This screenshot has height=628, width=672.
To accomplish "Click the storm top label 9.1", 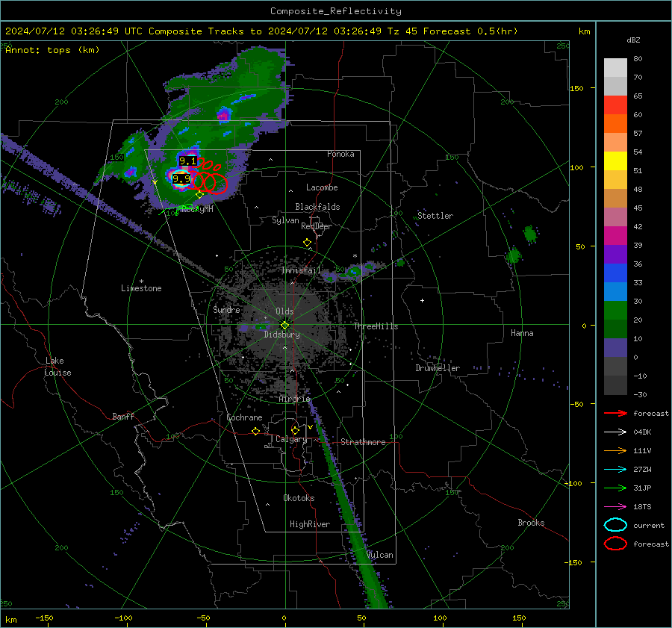I will tap(187, 161).
